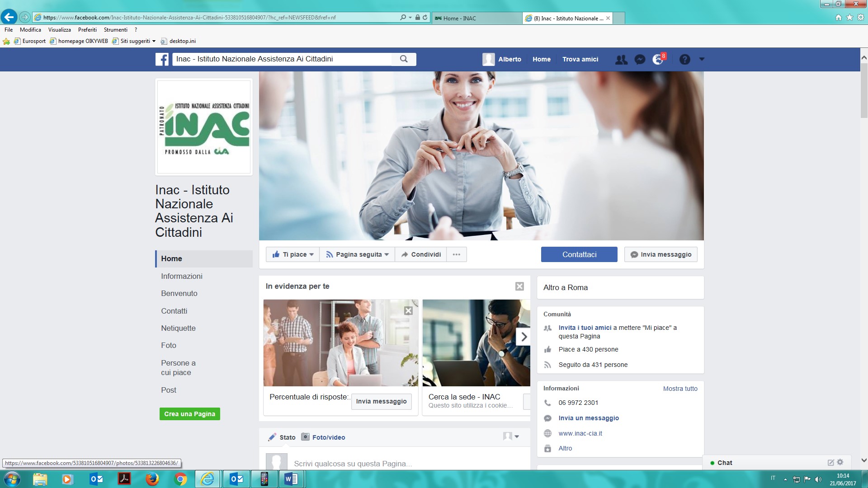This screenshot has width=868, height=488.
Task: Click Invita i tuoi amici link
Action: [585, 328]
